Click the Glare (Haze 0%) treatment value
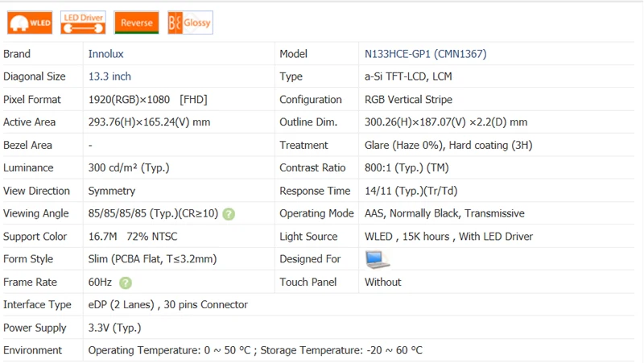The image size is (644, 363). tap(448, 145)
